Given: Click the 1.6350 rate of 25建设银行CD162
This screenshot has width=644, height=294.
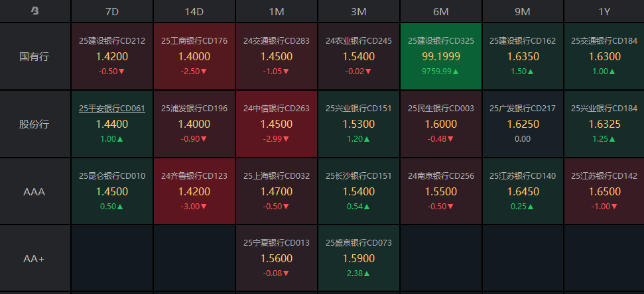Looking at the screenshot, I should coord(523,57).
